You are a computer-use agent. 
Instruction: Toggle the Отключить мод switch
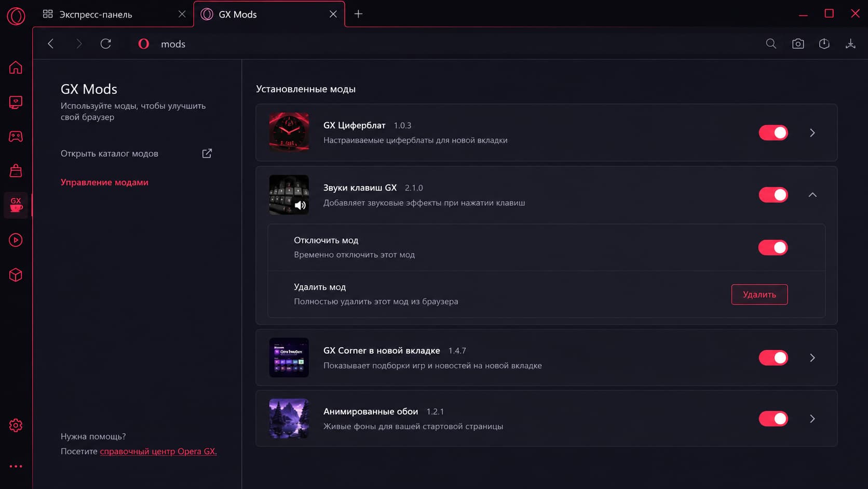pos(774,247)
